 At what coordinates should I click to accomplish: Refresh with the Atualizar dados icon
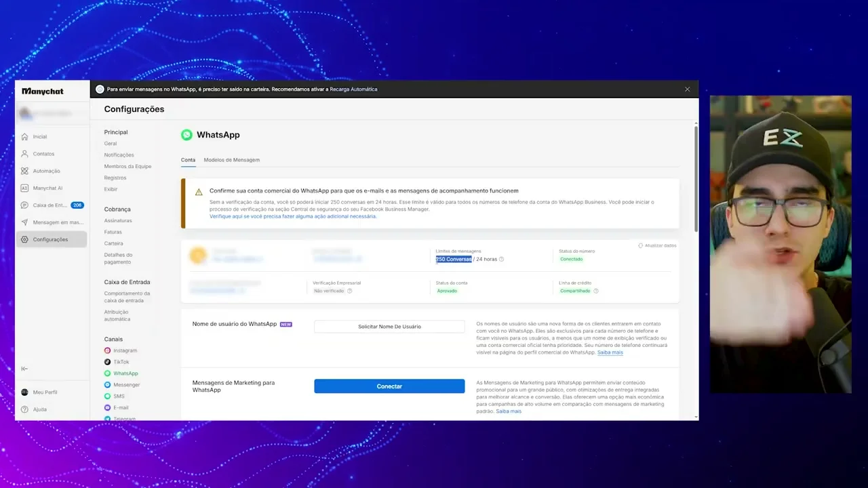coord(641,245)
